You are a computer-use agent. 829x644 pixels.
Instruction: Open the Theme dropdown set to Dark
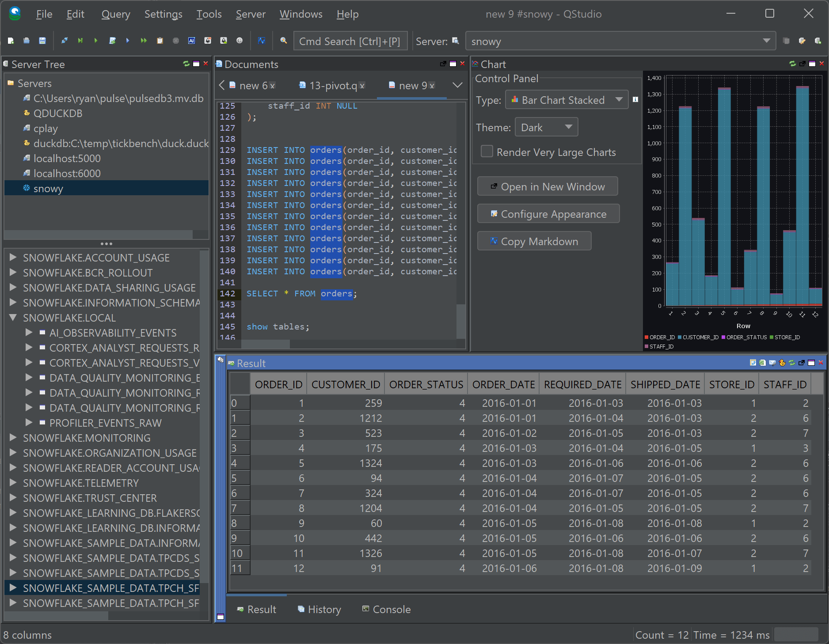click(x=546, y=128)
